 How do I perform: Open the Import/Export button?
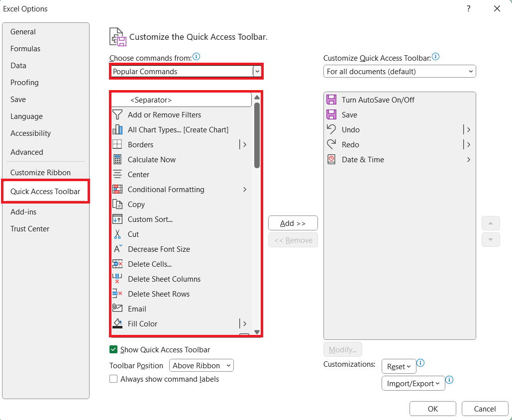(x=413, y=383)
